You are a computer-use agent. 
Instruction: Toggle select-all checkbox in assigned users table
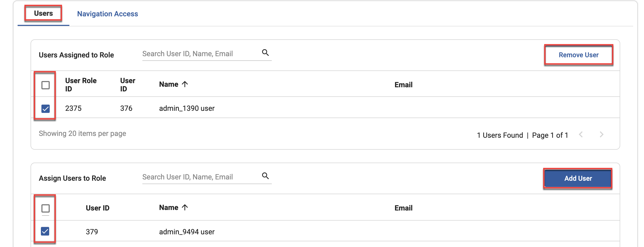pyautogui.click(x=46, y=85)
